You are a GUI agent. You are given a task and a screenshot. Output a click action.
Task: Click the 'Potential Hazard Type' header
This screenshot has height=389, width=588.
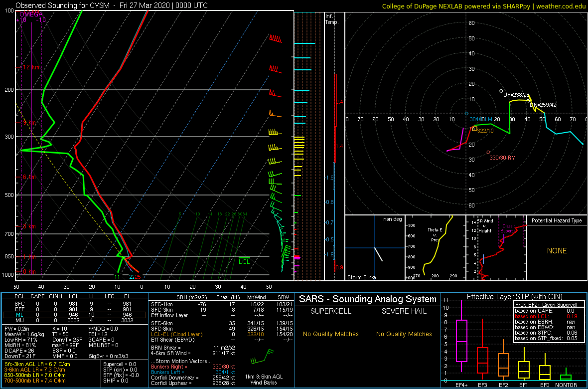click(x=557, y=220)
